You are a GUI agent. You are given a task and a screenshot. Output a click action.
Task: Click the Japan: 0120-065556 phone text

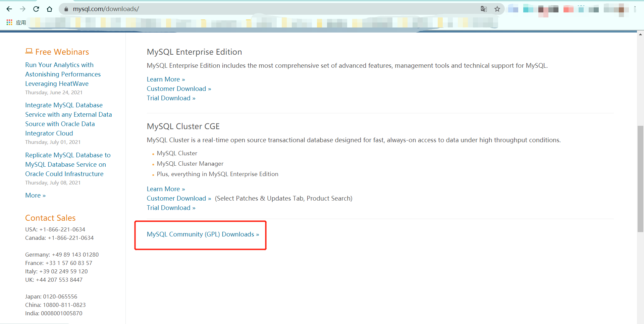[x=51, y=296]
